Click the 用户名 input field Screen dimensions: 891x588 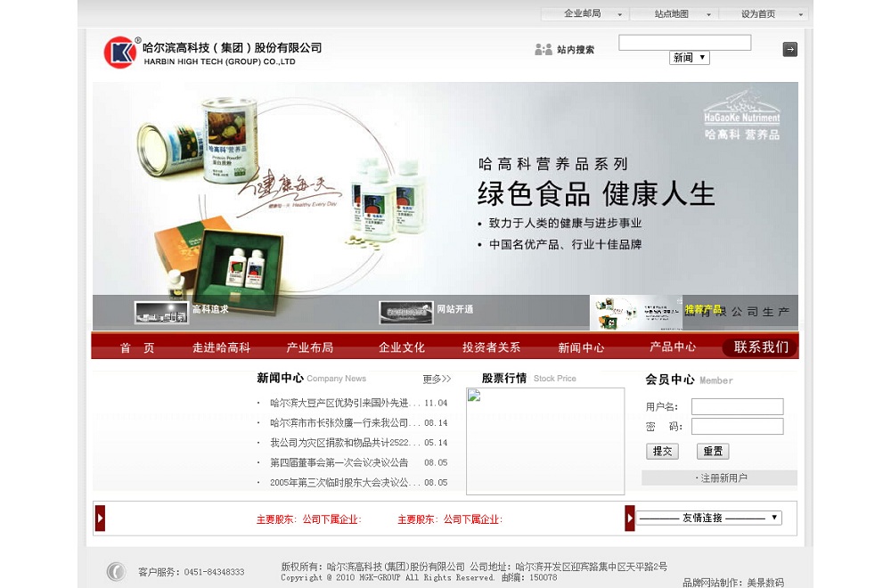pos(737,406)
